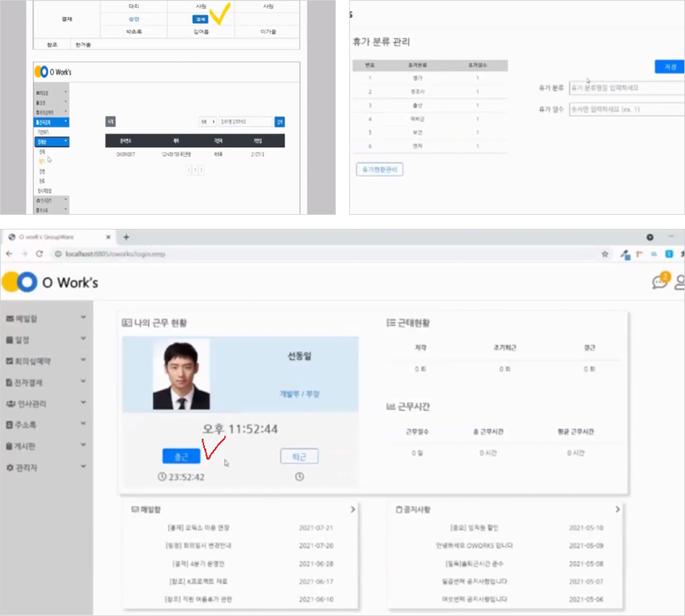Image resolution: width=685 pixels, height=616 pixels.
Task: Click the 메일함 menu label in main sidebar
Action: 26,319
